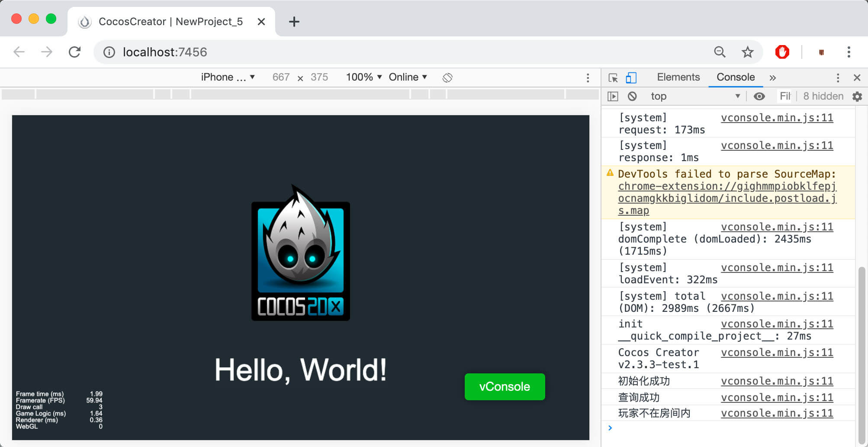Select the top execution context dropdown
Image resolution: width=868 pixels, height=447 pixels.
click(x=695, y=96)
